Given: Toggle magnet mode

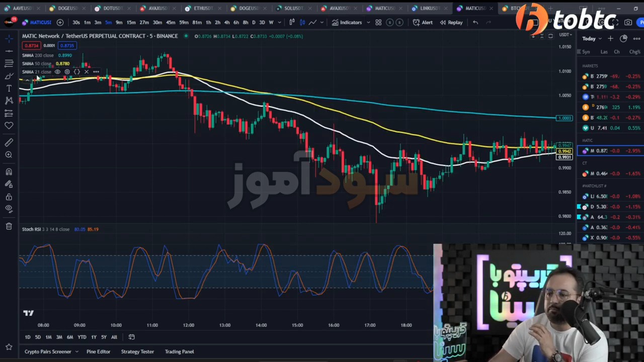Looking at the screenshot, I should (9, 172).
